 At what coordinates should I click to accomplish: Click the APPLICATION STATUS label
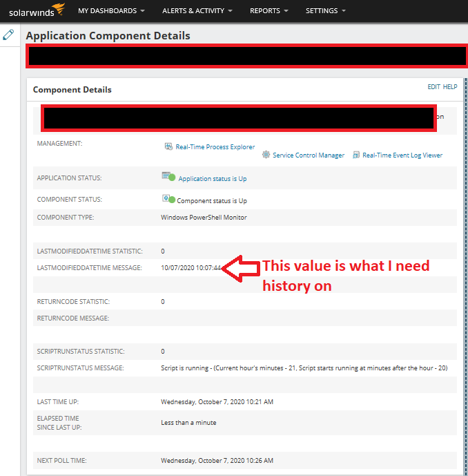pyautogui.click(x=70, y=178)
